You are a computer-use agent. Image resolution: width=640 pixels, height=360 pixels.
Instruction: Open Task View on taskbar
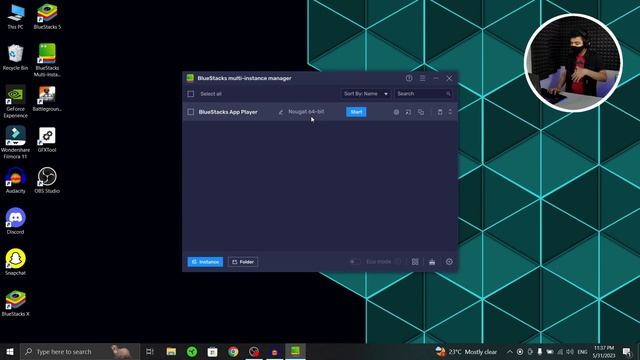[x=150, y=351]
